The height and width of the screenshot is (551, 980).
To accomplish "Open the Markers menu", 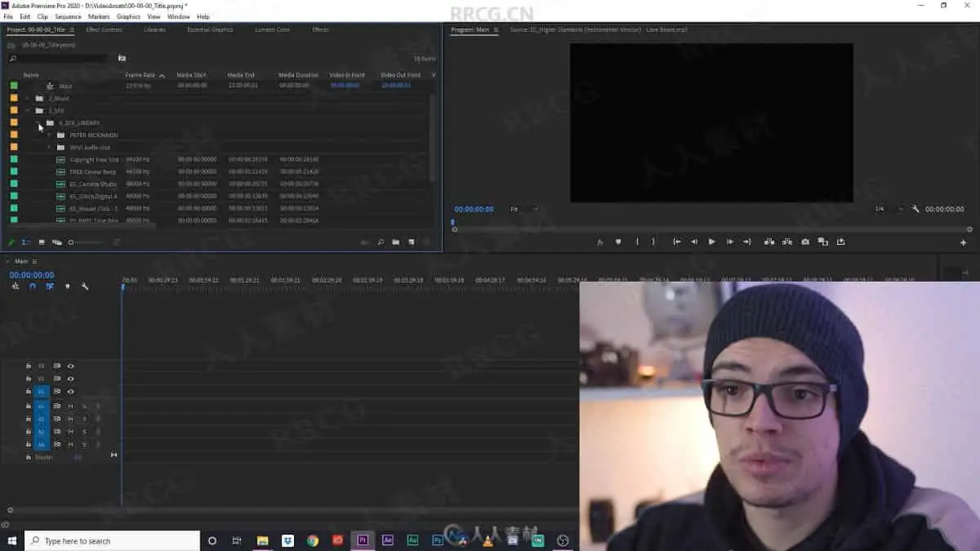I will (99, 16).
